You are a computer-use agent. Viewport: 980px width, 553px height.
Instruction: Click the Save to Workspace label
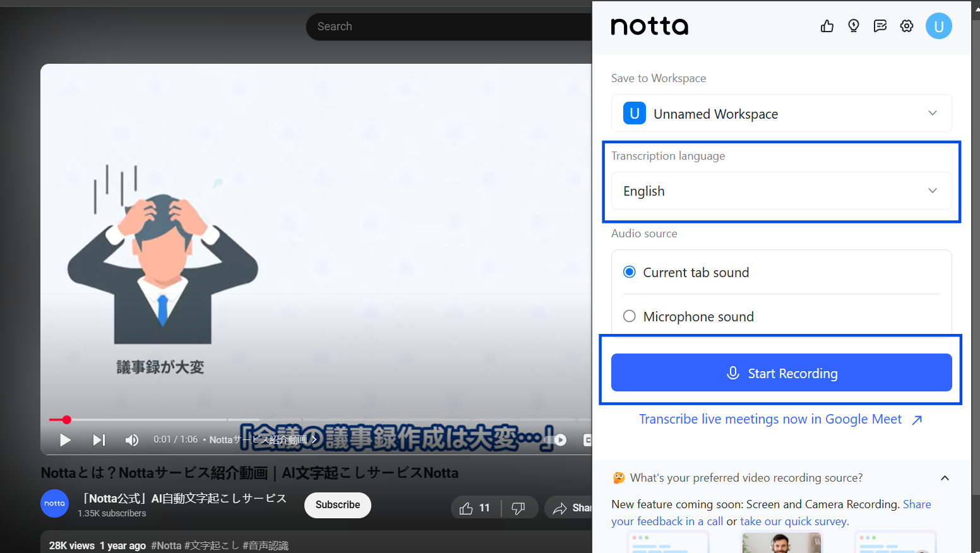[x=659, y=78]
